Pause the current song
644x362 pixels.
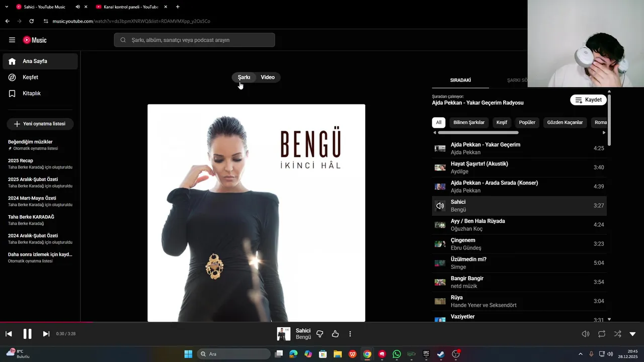point(27,334)
